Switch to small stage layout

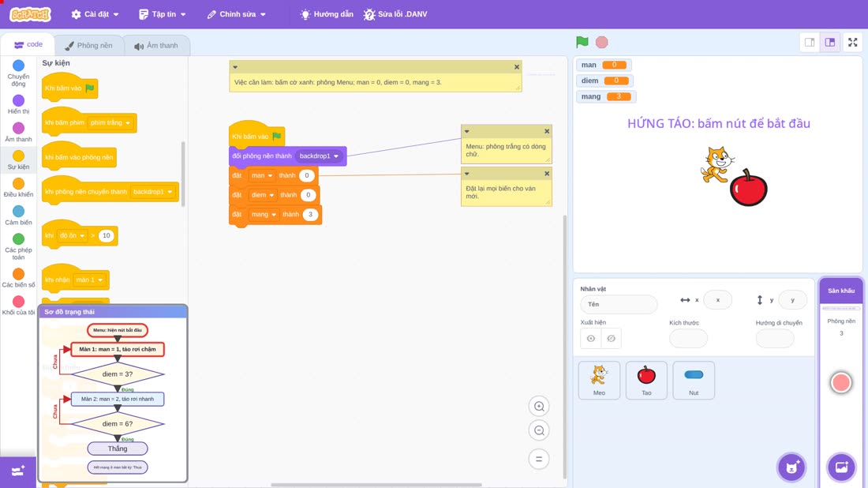(x=810, y=42)
